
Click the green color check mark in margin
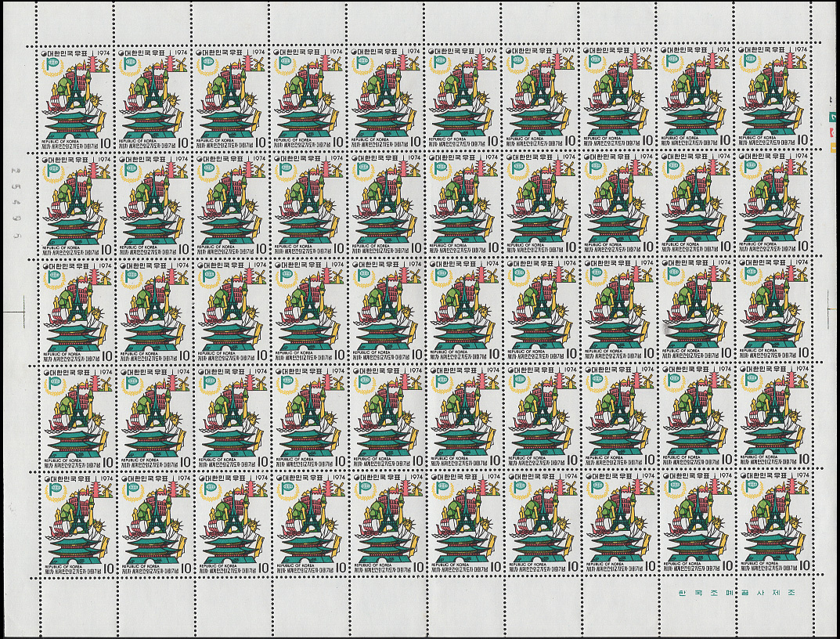[x=832, y=117]
